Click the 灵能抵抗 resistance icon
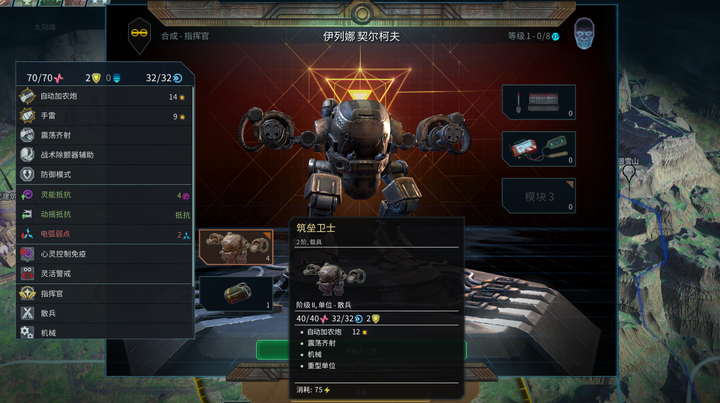 click(27, 195)
